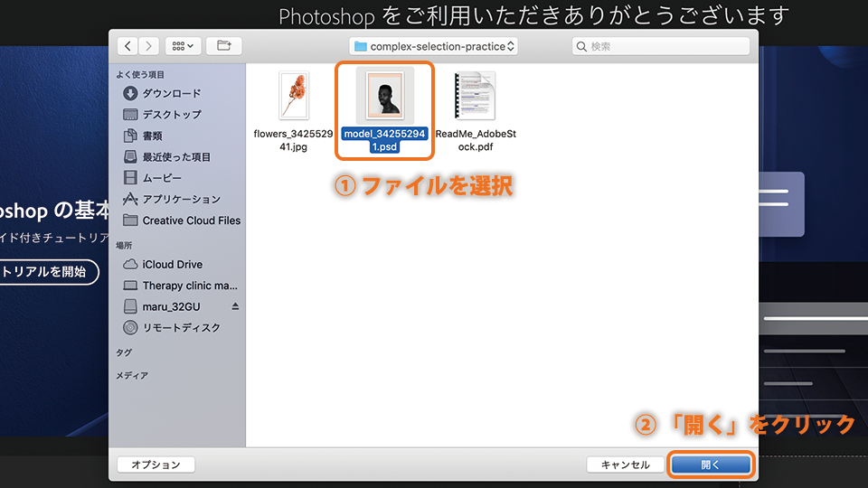Create a new folder with the toolbar icon
Viewport: 868px width, 488px height.
click(x=223, y=46)
